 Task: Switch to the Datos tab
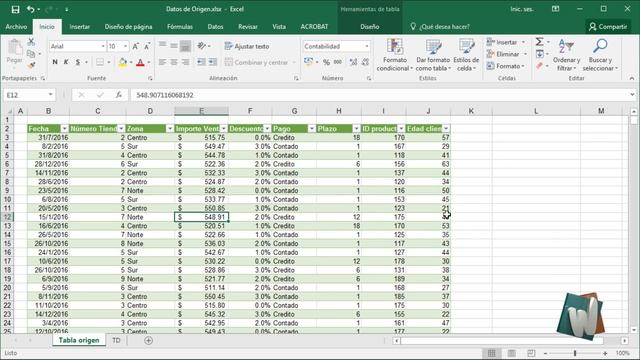click(x=215, y=27)
